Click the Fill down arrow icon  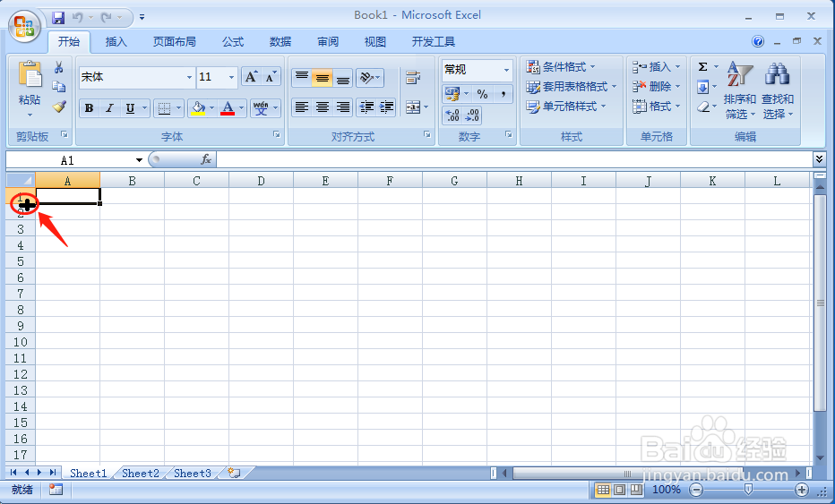[x=703, y=87]
